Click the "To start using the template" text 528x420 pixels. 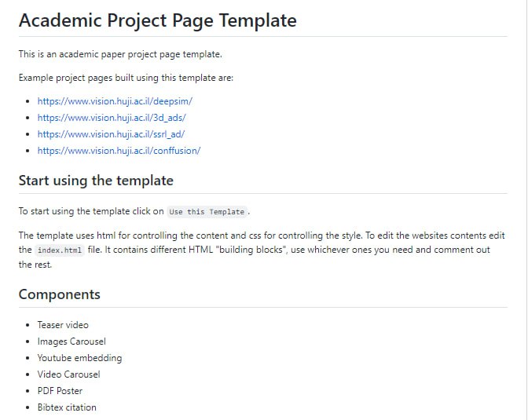[91, 211]
